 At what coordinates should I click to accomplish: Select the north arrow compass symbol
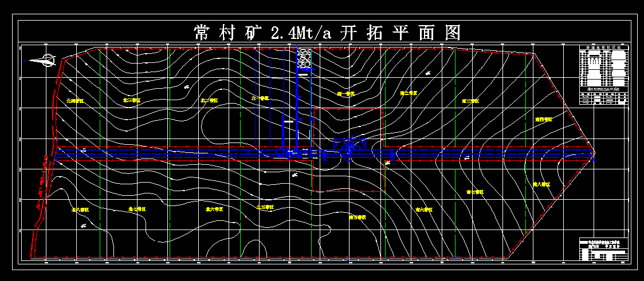pos(43,61)
